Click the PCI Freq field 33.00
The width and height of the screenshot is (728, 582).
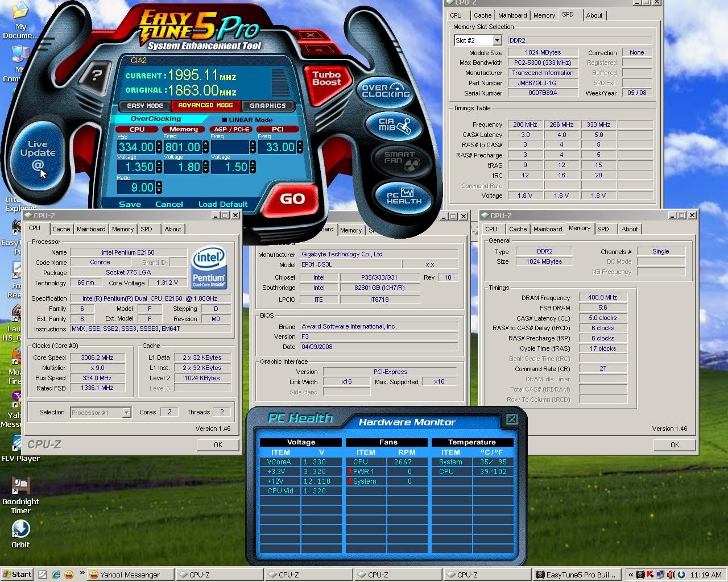pyautogui.click(x=277, y=147)
